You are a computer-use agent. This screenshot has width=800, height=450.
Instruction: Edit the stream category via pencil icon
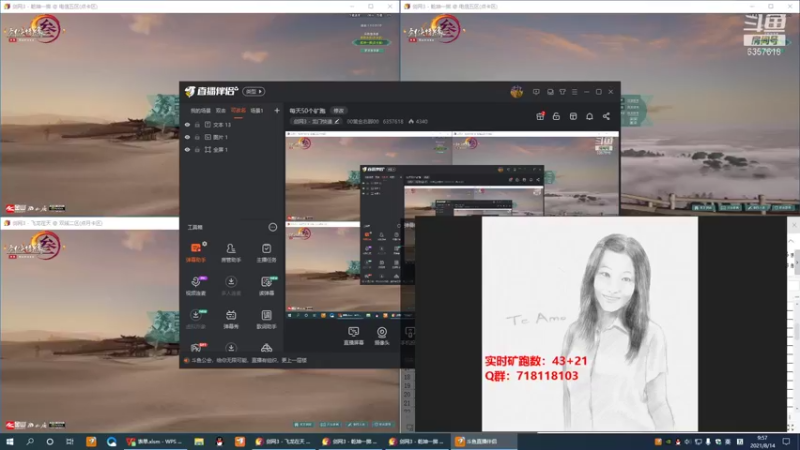337,121
